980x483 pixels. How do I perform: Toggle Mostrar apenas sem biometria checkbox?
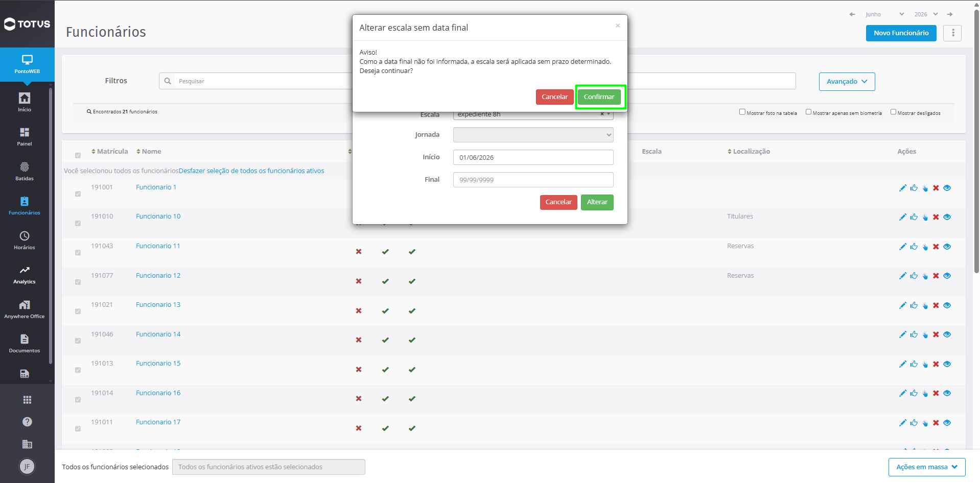808,112
